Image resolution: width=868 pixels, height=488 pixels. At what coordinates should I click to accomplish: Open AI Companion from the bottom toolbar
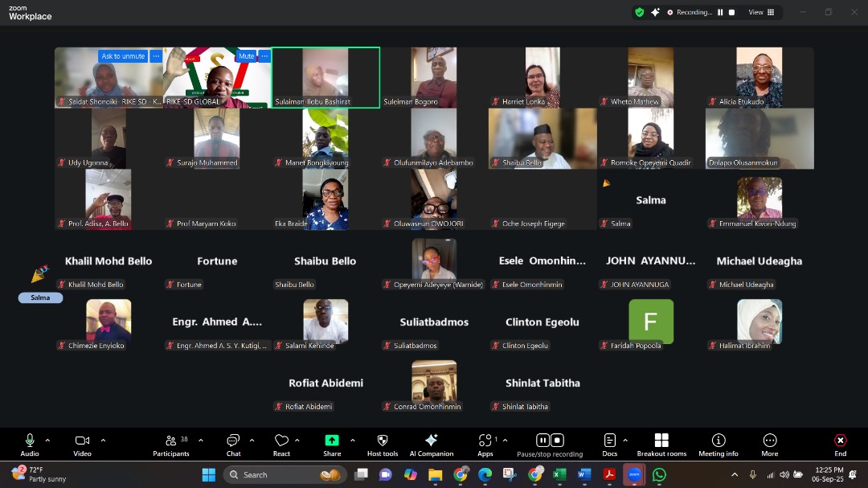[x=432, y=445]
